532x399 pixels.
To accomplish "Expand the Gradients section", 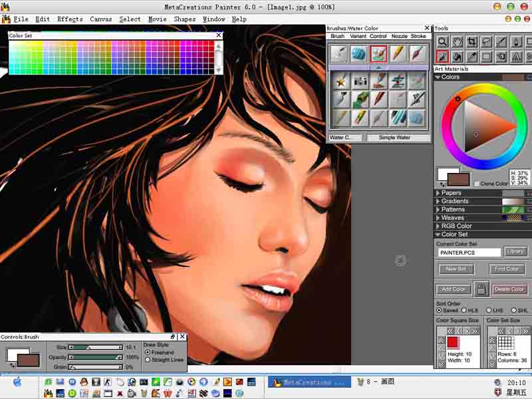I will coord(438,201).
